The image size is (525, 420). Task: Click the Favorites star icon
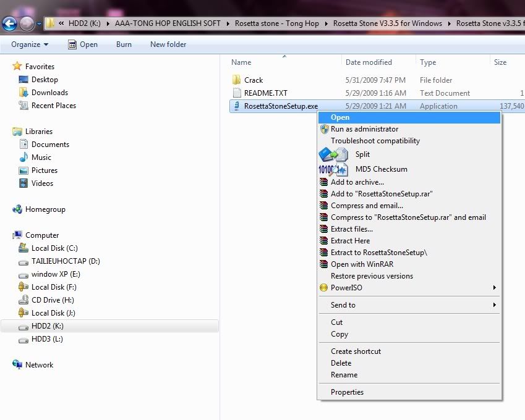17,66
